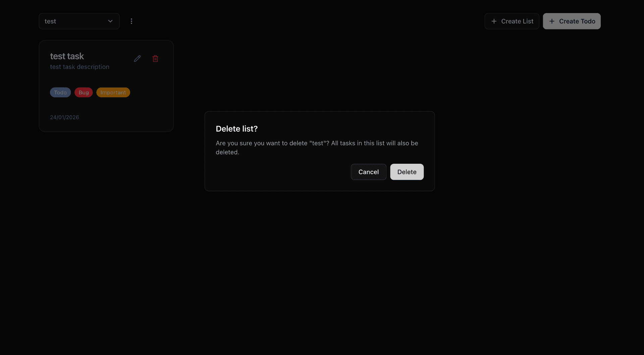Click the "test task description" text

tap(79, 67)
